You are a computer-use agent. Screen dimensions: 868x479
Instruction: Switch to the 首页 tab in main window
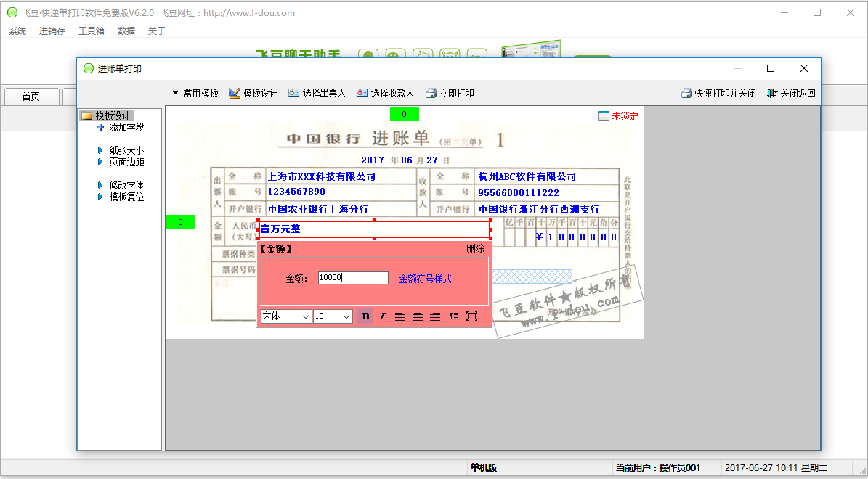point(31,97)
